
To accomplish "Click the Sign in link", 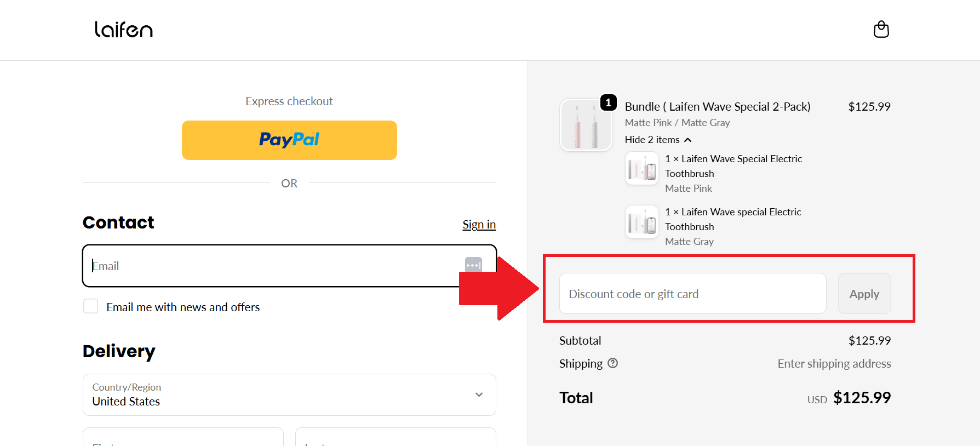I will (479, 224).
